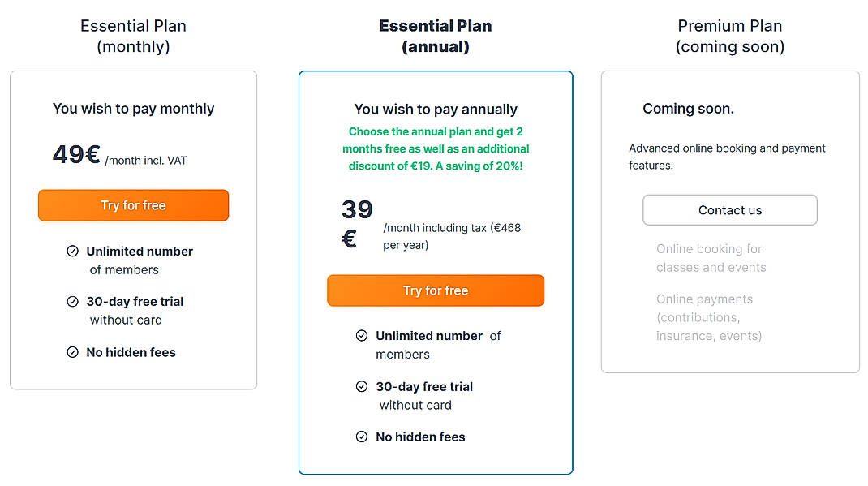Screen dimensions: 868x486
Task: Click Try for free on the annual plan
Action: click(436, 290)
